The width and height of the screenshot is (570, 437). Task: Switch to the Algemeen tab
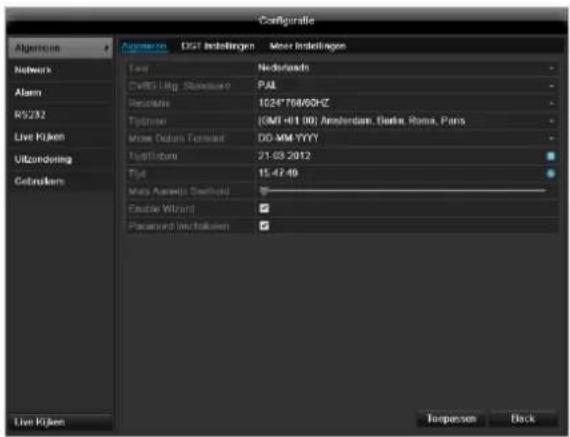click(x=144, y=46)
